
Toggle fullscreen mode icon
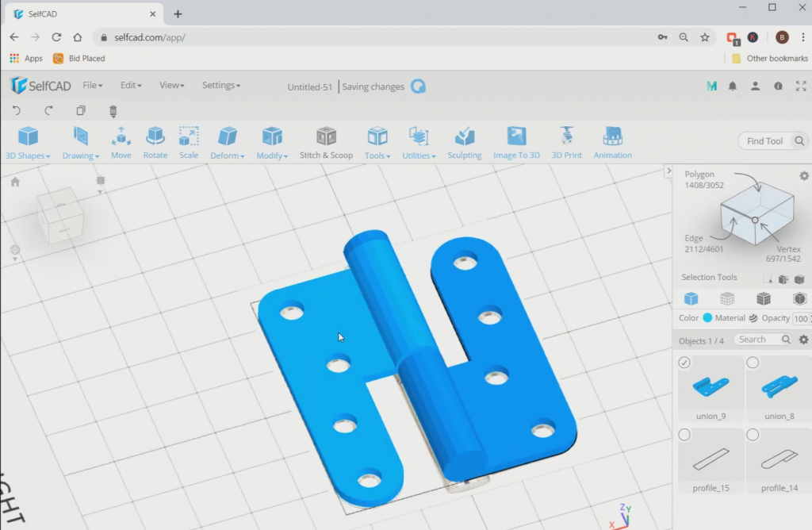(801, 86)
